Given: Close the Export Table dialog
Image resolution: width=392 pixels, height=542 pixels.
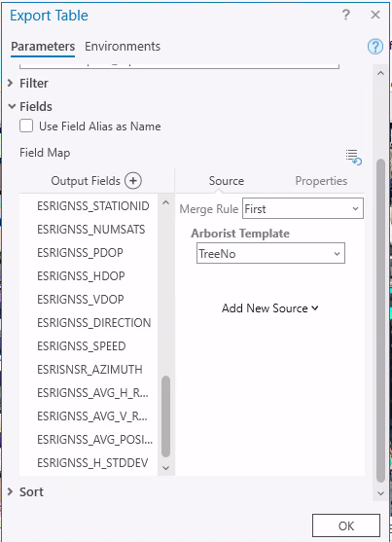Looking at the screenshot, I should click(x=375, y=15).
